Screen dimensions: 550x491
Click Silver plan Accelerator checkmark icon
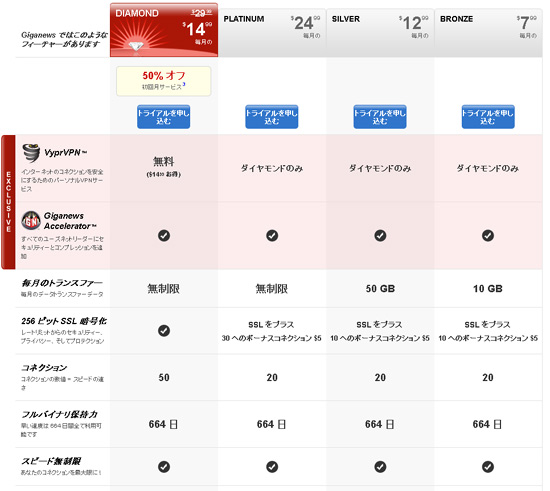point(380,235)
